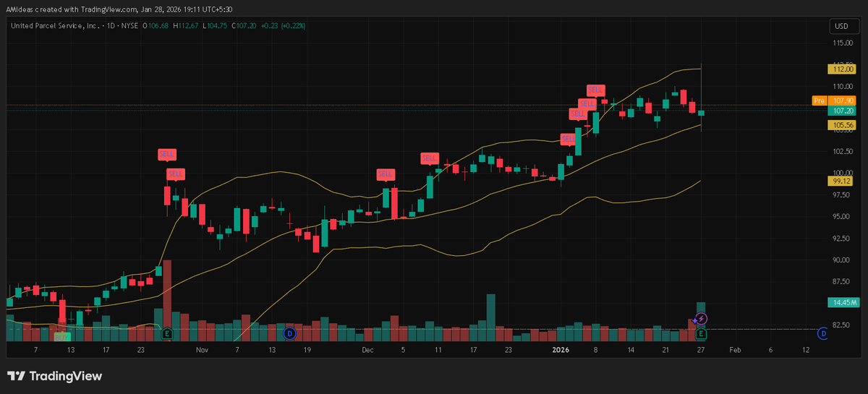
Task: Click the February dividend D marker
Action: (x=822, y=333)
